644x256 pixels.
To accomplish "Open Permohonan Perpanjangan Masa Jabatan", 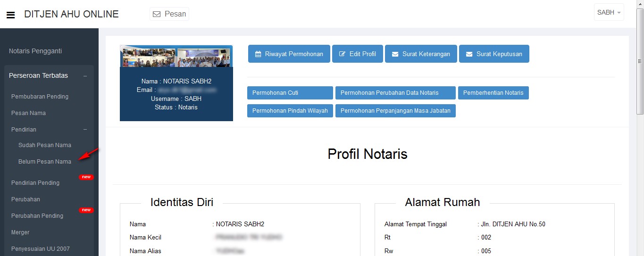I will (395, 111).
